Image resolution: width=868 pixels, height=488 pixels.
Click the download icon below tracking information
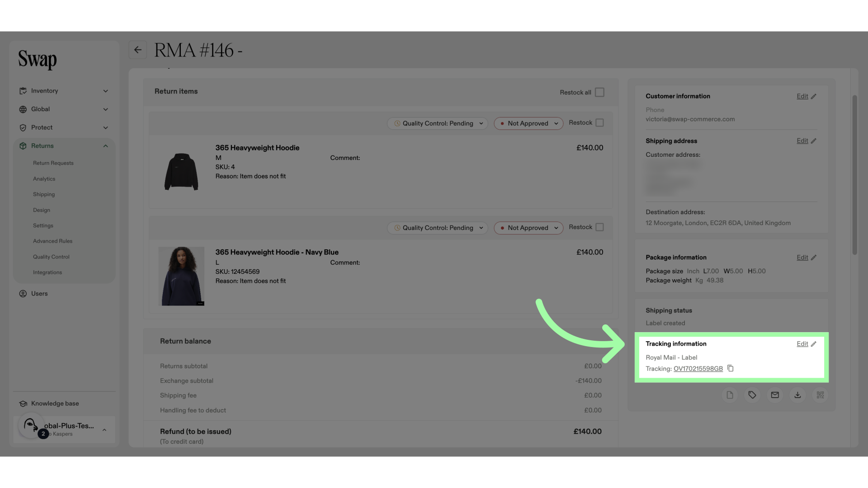(797, 395)
